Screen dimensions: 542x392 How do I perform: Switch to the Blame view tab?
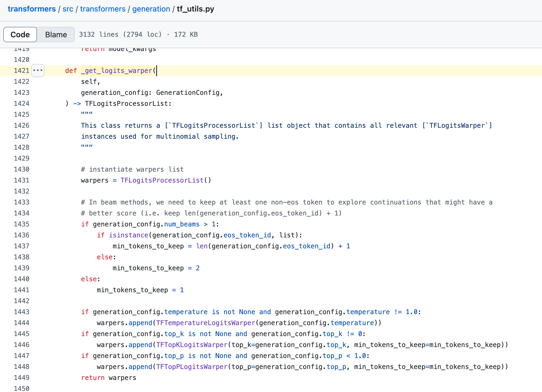(x=56, y=35)
